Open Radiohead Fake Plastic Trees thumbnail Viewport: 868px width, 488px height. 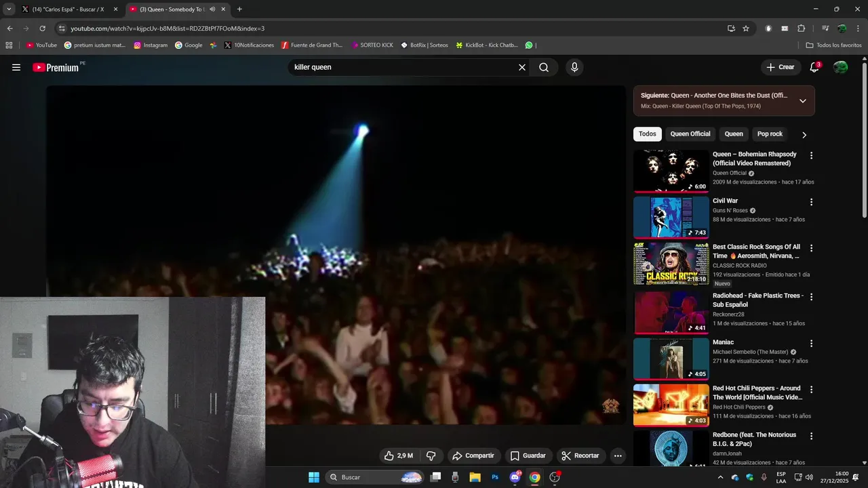click(x=671, y=312)
